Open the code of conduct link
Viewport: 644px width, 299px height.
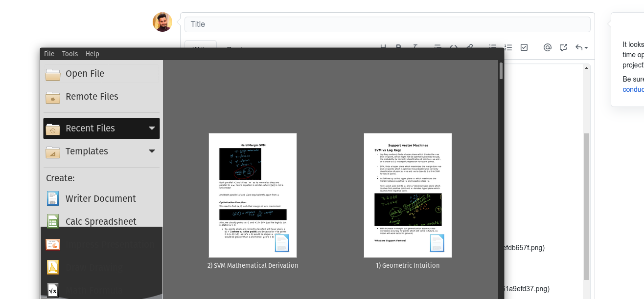(x=633, y=89)
